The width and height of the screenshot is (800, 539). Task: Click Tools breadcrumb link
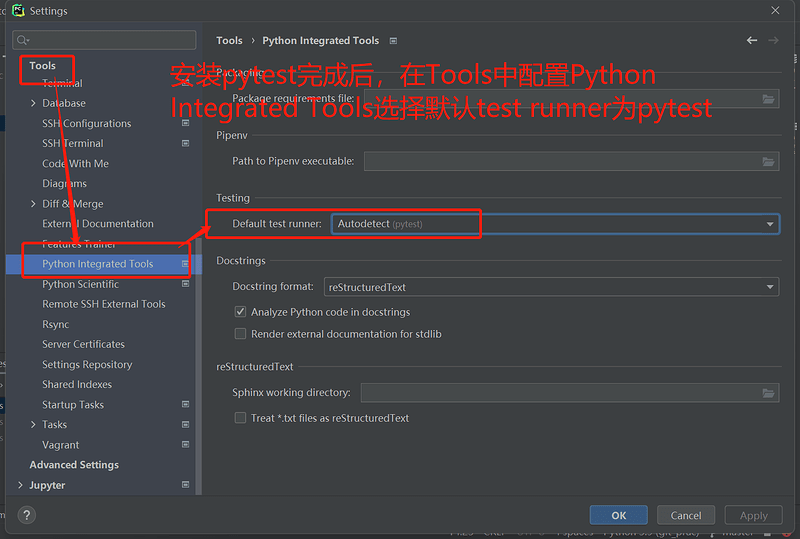[229, 40]
